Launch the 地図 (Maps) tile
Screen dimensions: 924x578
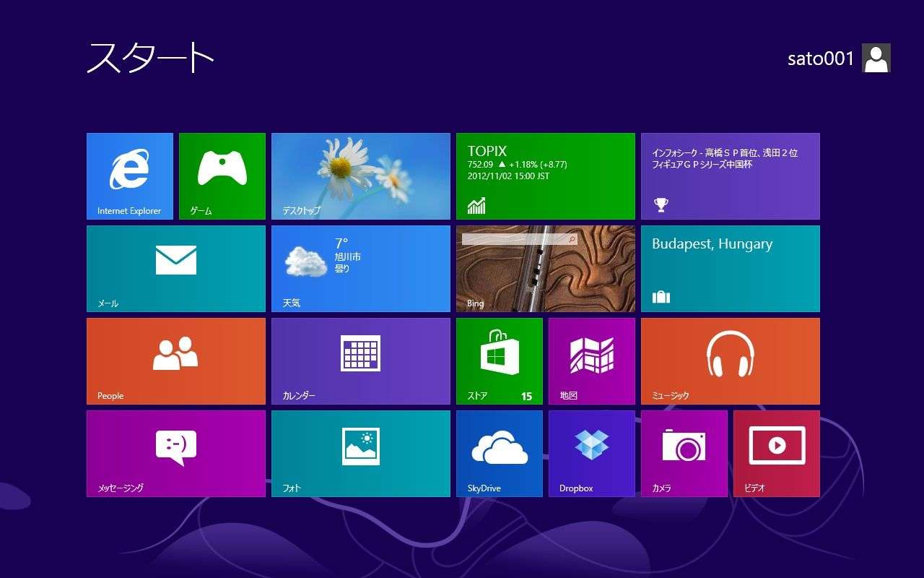(x=592, y=361)
